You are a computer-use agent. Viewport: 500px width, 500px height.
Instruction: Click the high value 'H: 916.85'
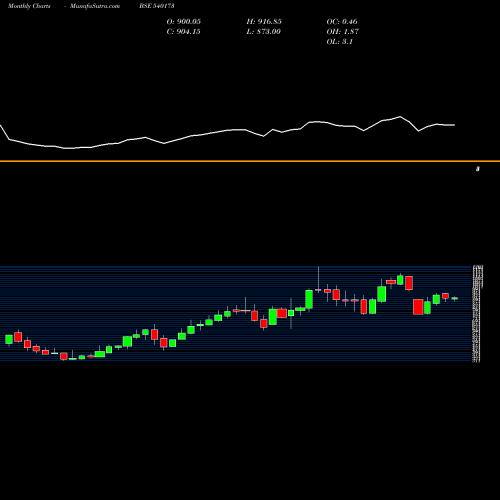pos(264,22)
